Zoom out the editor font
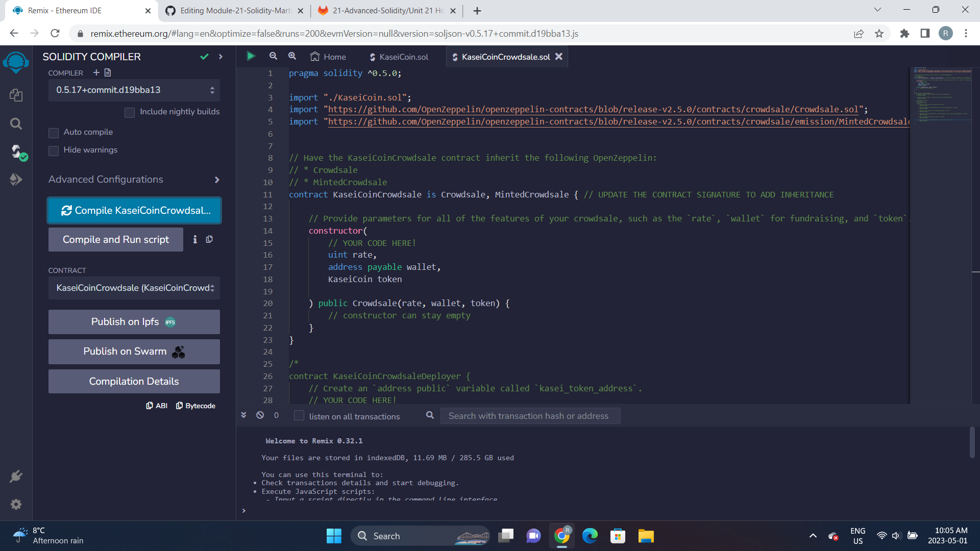Viewport: 980px width, 551px height. [x=273, y=56]
